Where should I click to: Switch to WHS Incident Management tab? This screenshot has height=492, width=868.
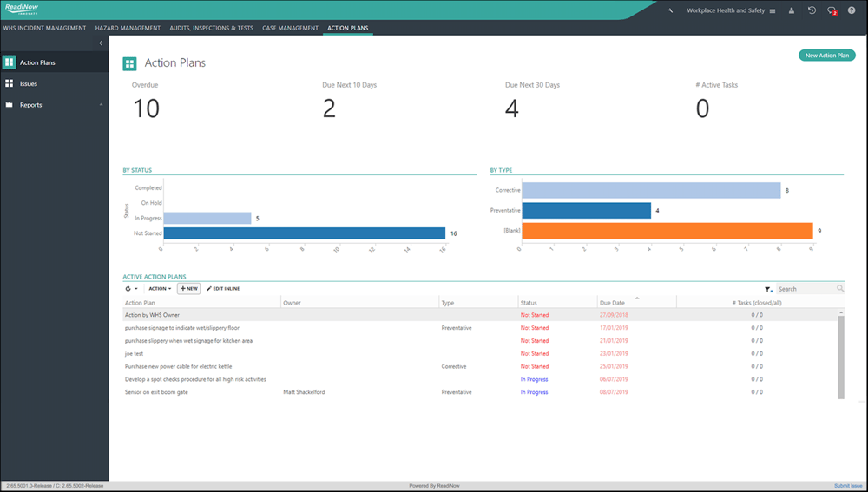[45, 28]
